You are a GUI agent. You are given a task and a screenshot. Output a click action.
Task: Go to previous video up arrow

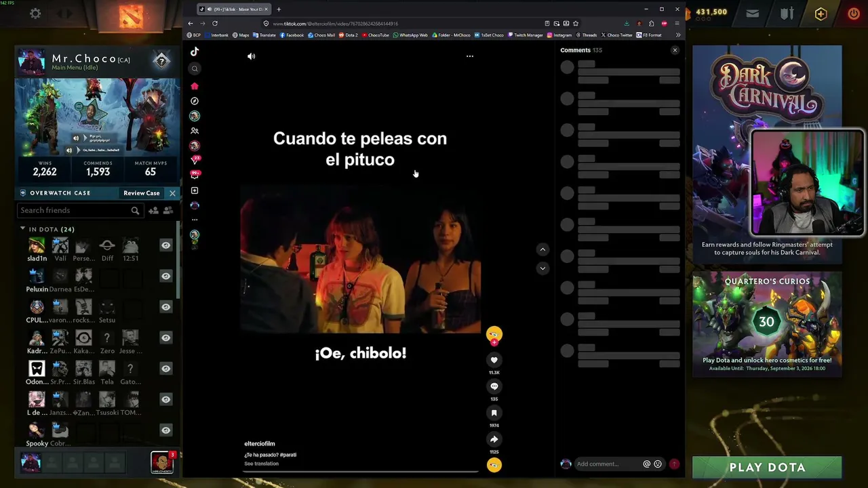click(542, 249)
